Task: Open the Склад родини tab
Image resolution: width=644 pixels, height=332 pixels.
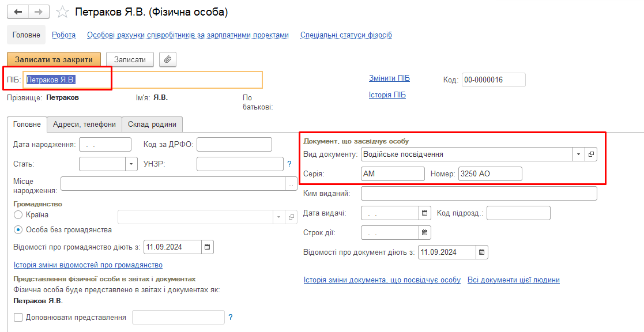Action: click(152, 124)
